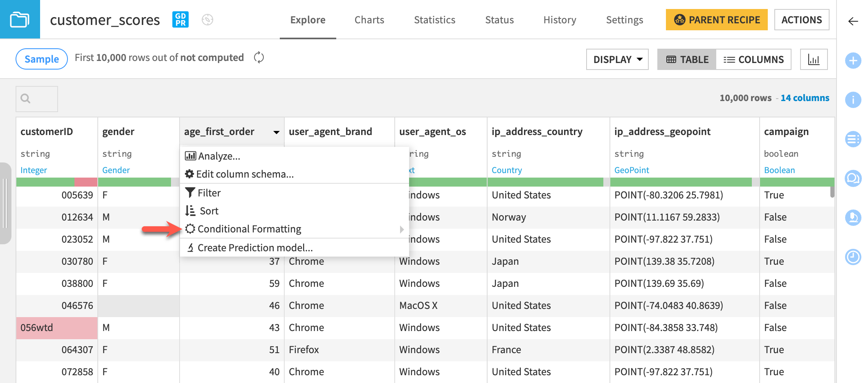Click the left panel collapse handle
Screen dimensions: 868x383
[5, 203]
